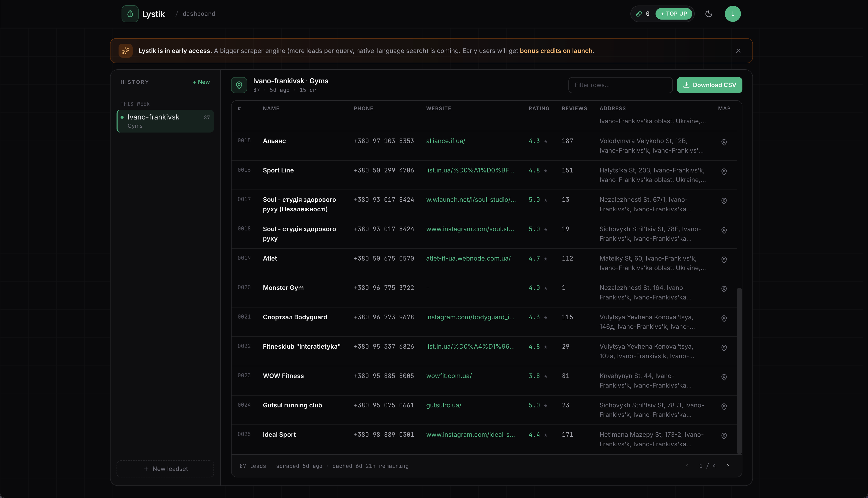The image size is (868, 498).
Task: Click the New leadset button
Action: 165,469
